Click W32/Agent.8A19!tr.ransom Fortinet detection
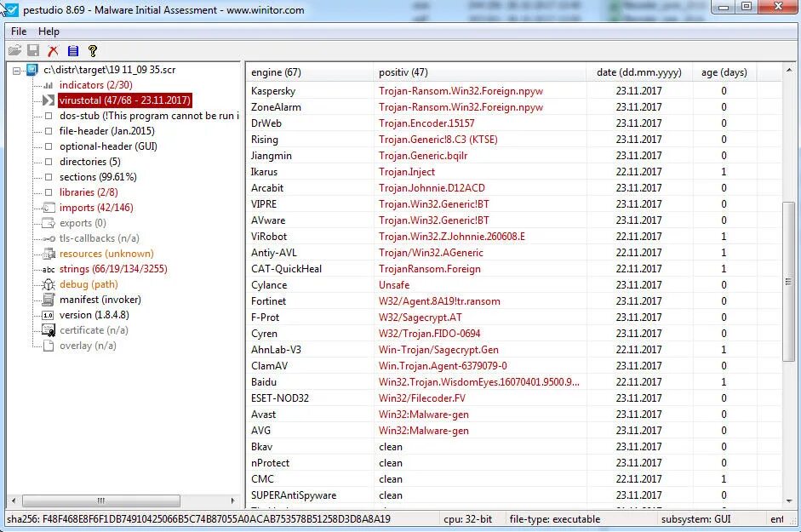The width and height of the screenshot is (801, 532). 439,301
